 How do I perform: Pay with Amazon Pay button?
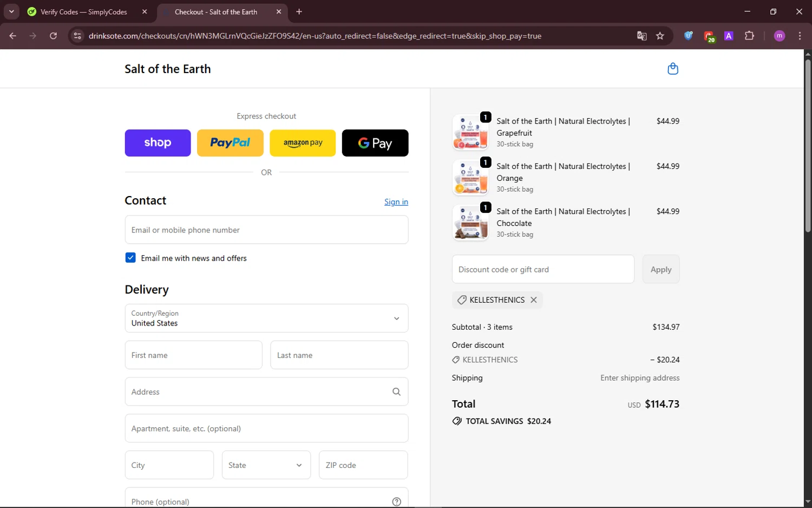tap(303, 143)
